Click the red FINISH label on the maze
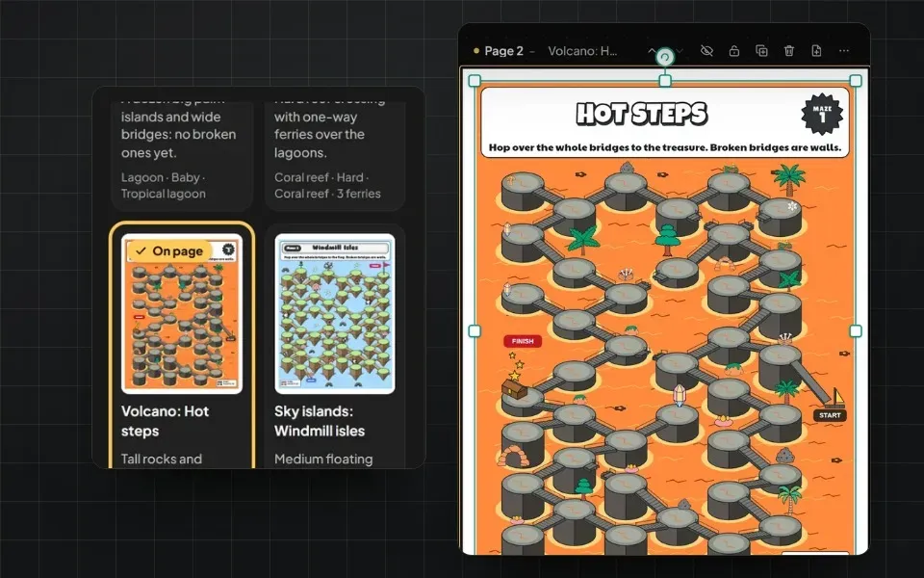 click(523, 341)
